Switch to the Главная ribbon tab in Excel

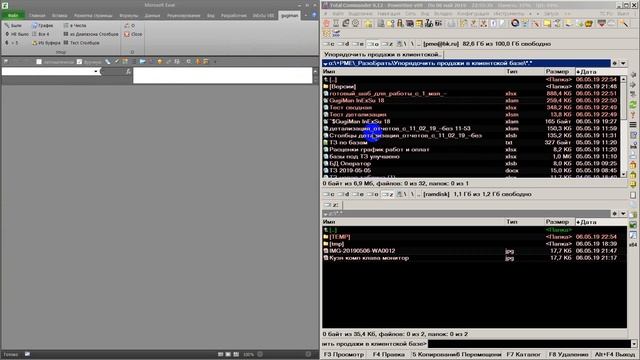click(x=37, y=16)
